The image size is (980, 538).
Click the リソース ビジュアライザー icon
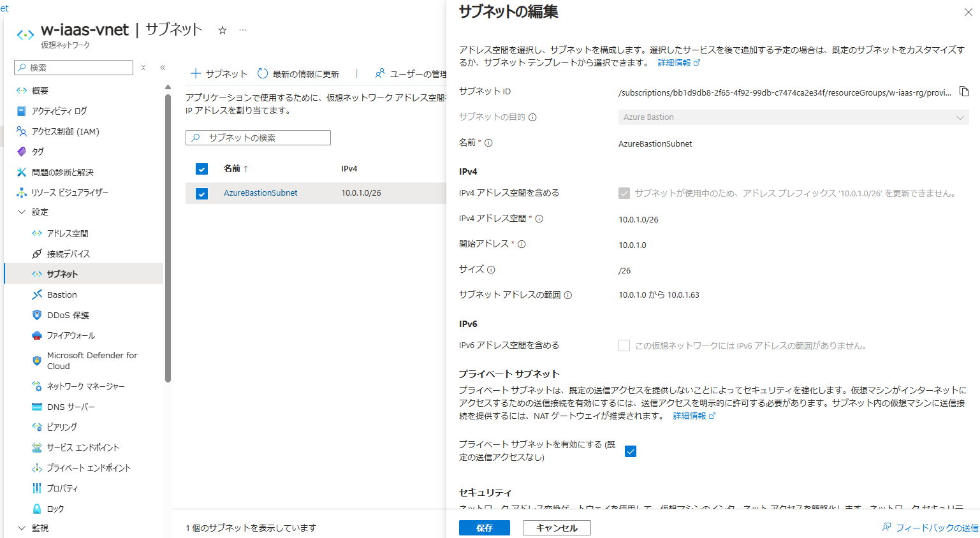coord(22,193)
